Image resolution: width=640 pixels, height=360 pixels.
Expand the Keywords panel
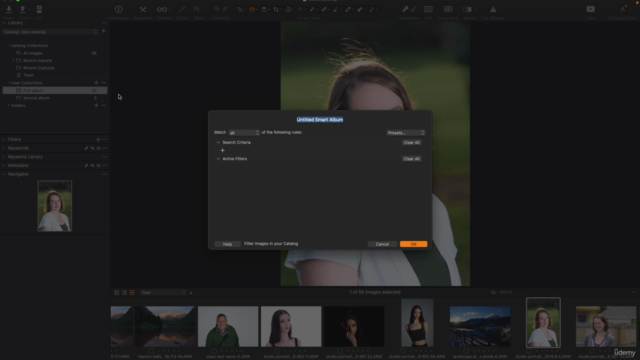(x=4, y=148)
